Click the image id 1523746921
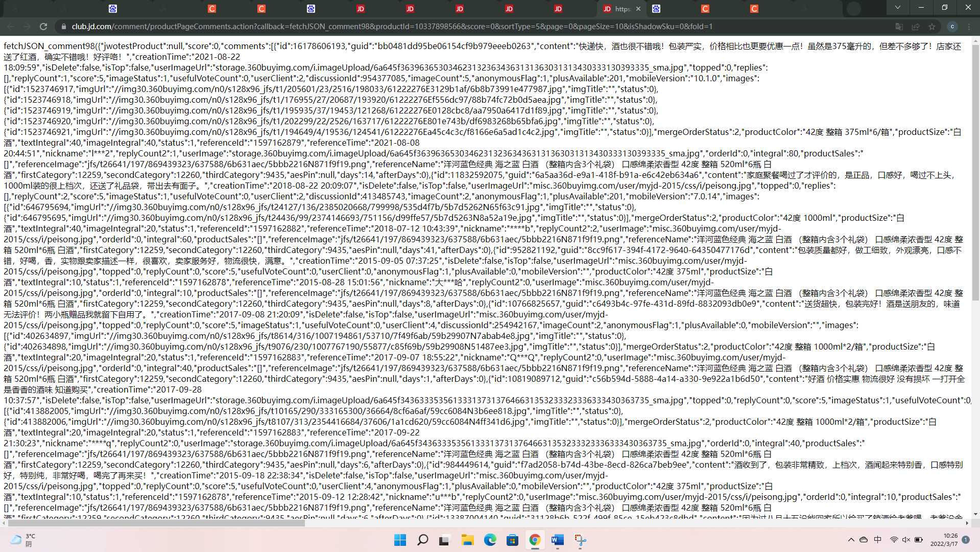Screen dimensions: 980x552 point(47,132)
